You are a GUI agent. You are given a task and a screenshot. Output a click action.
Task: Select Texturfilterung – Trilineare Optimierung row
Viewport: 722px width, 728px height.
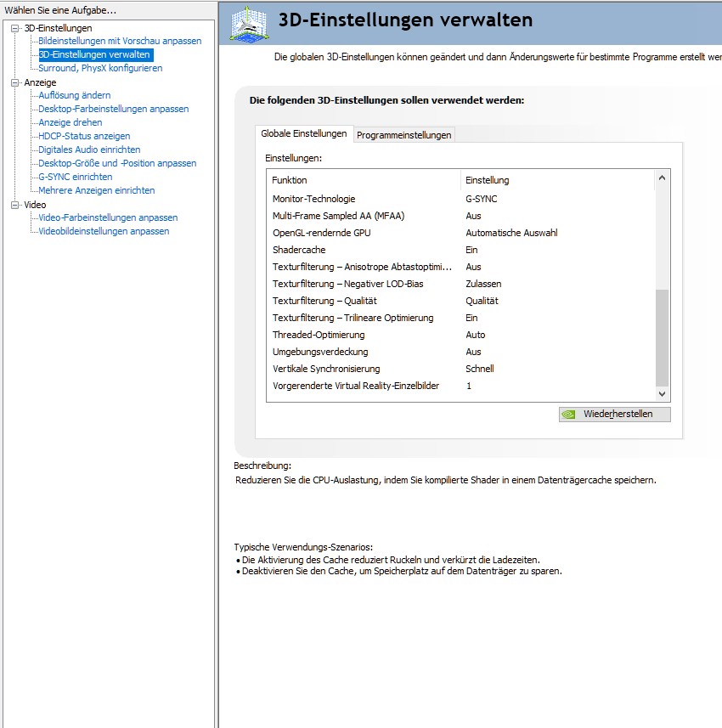[x=461, y=318]
